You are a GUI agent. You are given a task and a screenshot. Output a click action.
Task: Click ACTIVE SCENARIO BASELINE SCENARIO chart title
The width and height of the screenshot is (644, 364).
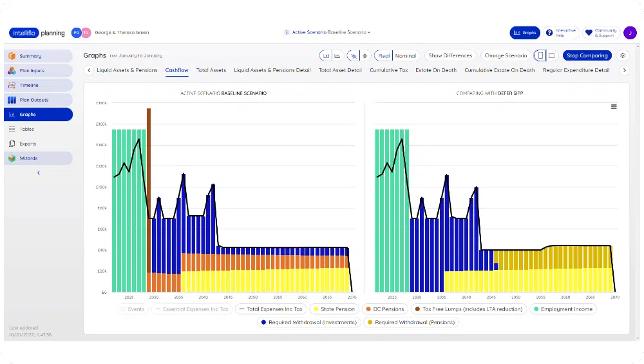click(x=223, y=93)
